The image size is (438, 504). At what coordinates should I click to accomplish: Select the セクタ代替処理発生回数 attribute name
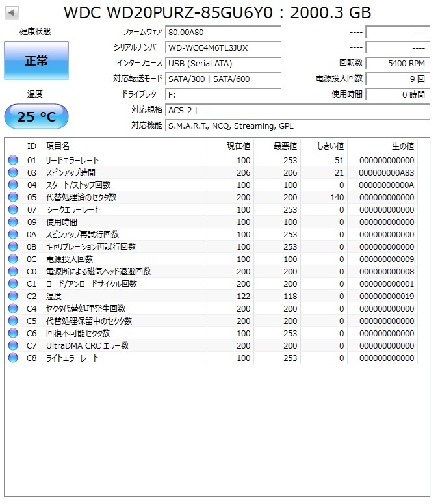(86, 308)
